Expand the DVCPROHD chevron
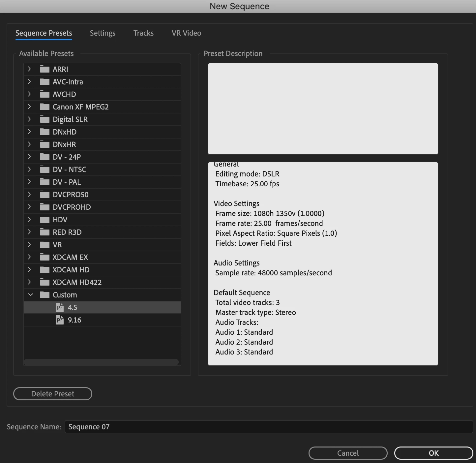Screen dimensions: 476x463 29,207
